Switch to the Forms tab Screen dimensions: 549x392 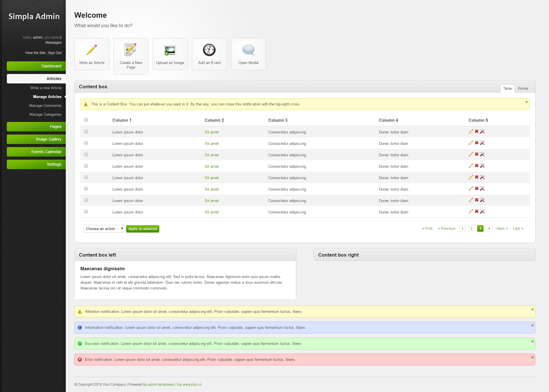523,89
